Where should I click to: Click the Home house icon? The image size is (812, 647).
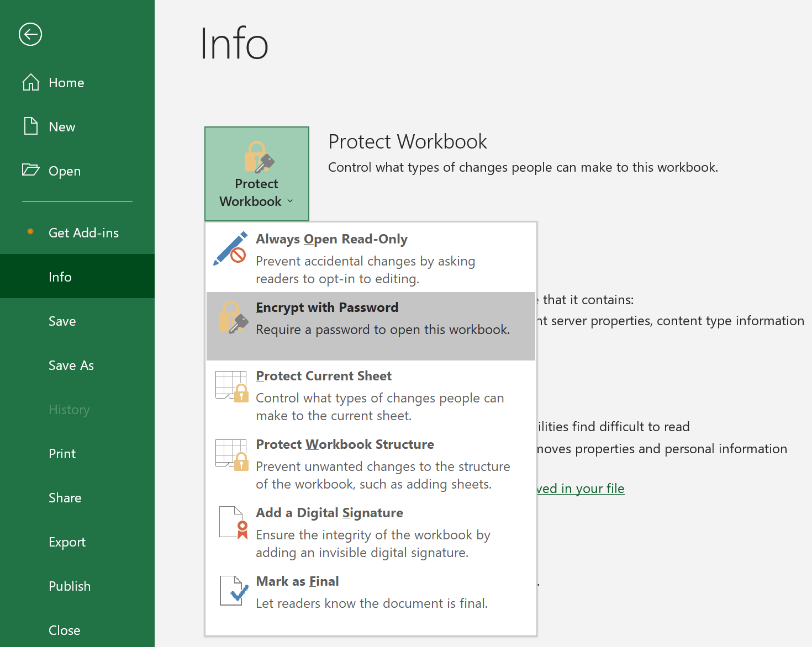click(x=31, y=82)
